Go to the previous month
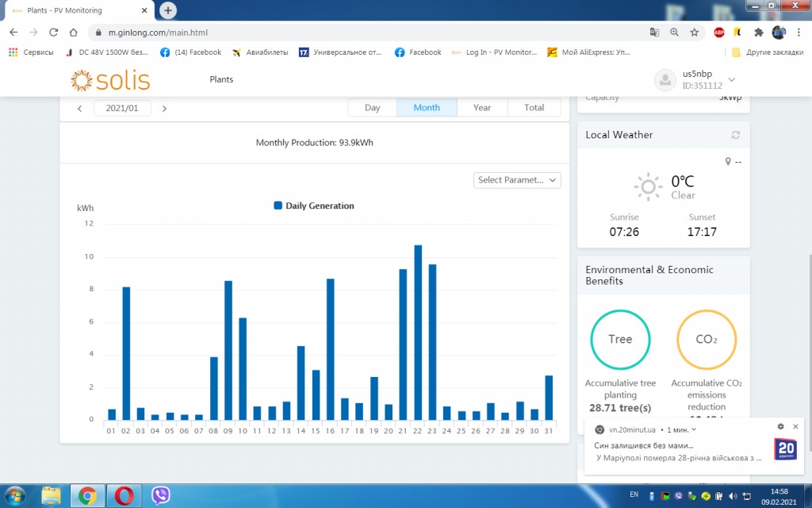This screenshot has height=508, width=812. pos(79,108)
